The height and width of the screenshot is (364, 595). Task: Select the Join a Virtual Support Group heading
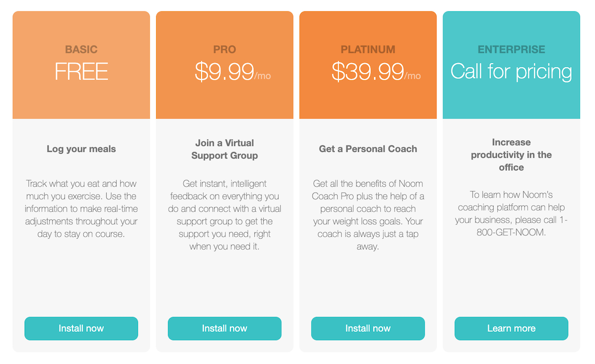225,149
